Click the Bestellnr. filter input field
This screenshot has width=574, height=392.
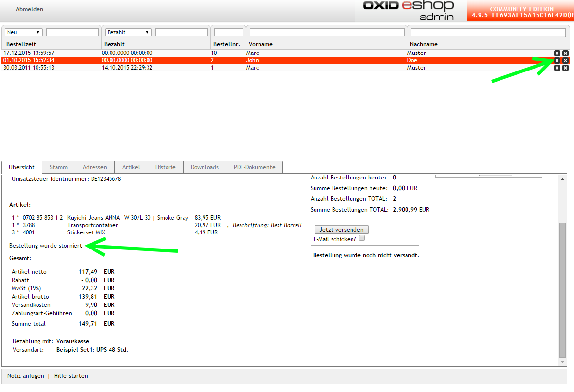[229, 32]
